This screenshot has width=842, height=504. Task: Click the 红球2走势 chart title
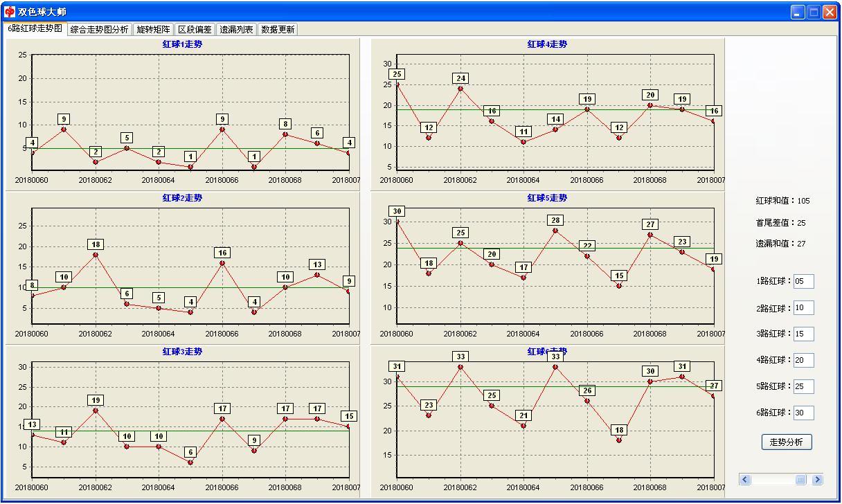pyautogui.click(x=183, y=198)
